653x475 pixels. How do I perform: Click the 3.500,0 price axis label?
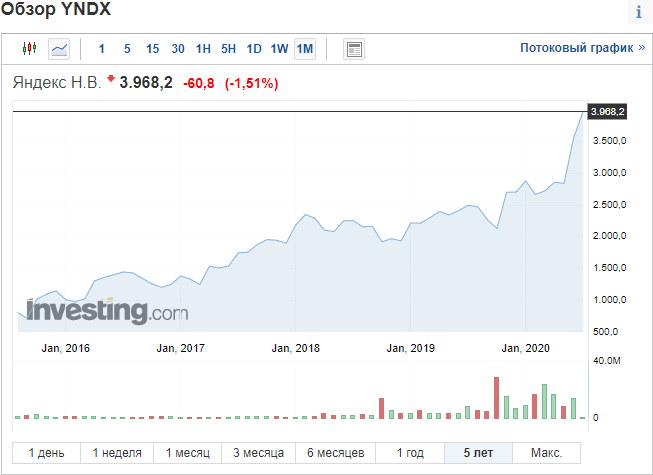610,141
